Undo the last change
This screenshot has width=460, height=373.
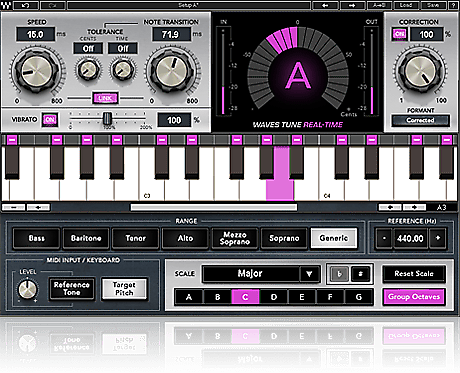click(26, 5)
